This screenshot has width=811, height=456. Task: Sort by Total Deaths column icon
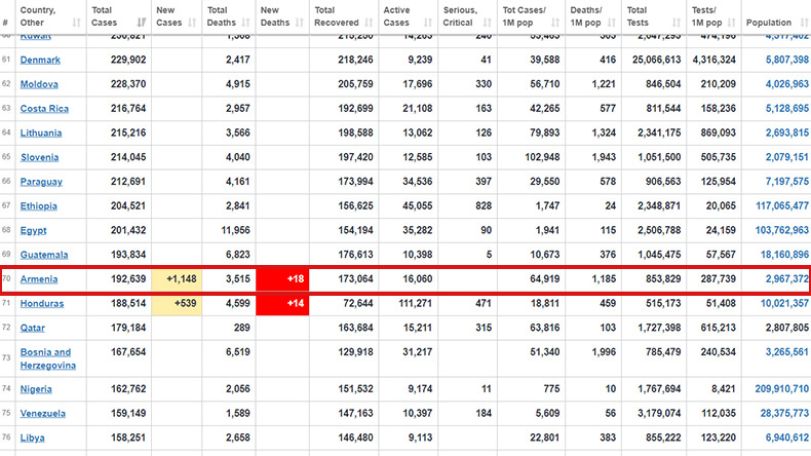pos(246,22)
